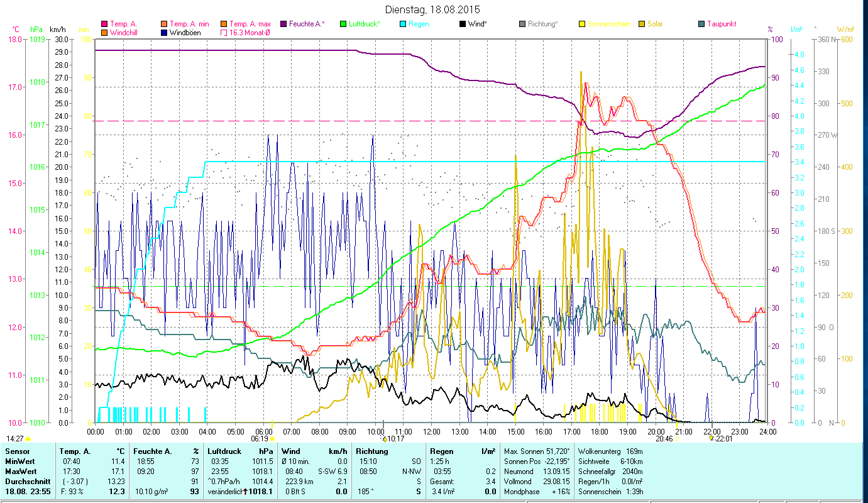The height and width of the screenshot is (503, 868).
Task: Click the 12:00 time axis label
Action: coord(432,432)
